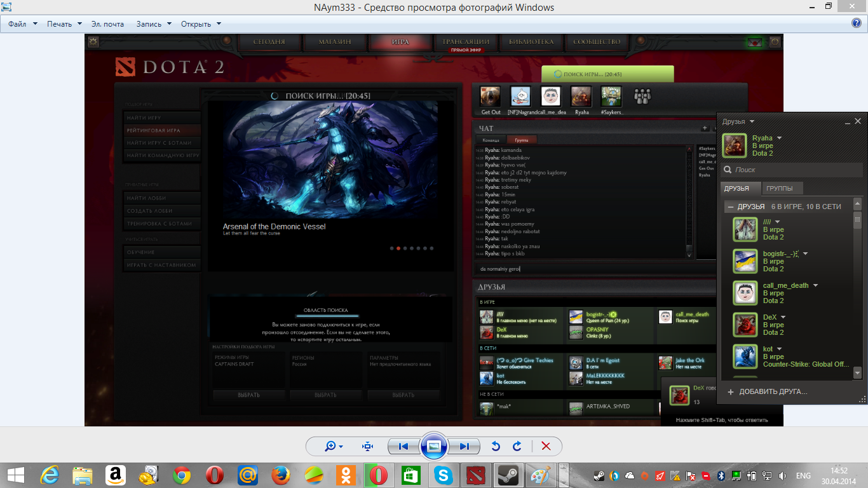Open Windows Start button
This screenshot has width=868, height=488.
15,475
